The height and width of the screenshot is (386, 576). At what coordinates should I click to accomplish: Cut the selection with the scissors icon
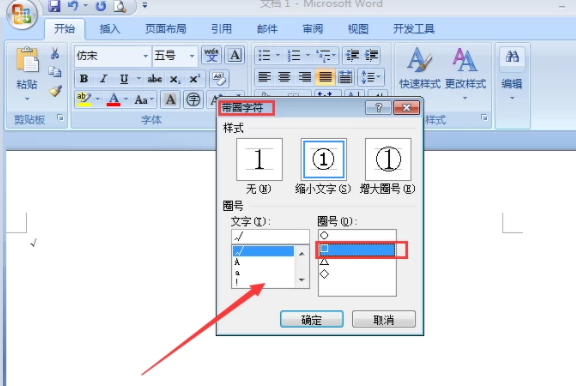(x=55, y=54)
